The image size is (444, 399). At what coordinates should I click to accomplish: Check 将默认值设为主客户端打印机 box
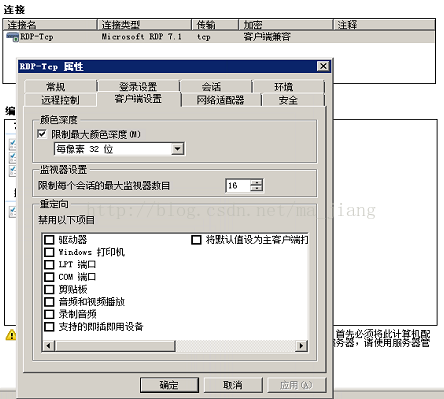196,240
